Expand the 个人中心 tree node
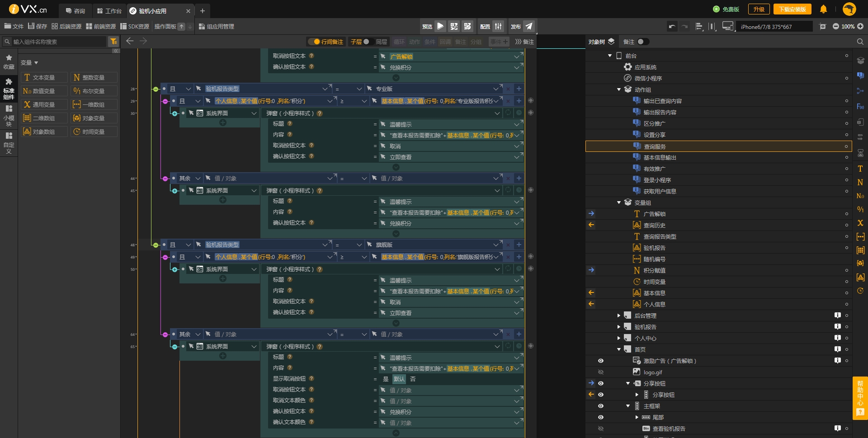 [x=619, y=338]
